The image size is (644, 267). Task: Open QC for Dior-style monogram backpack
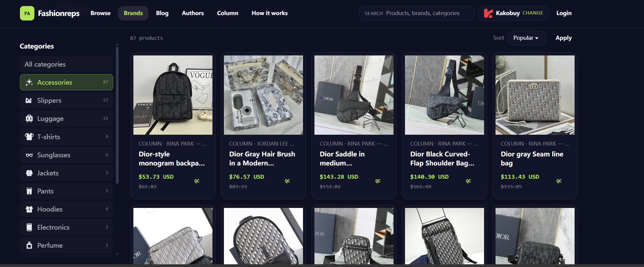(197, 181)
